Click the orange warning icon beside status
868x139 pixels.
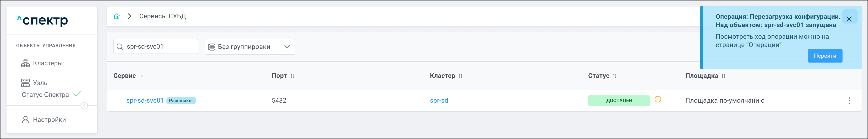point(657,100)
